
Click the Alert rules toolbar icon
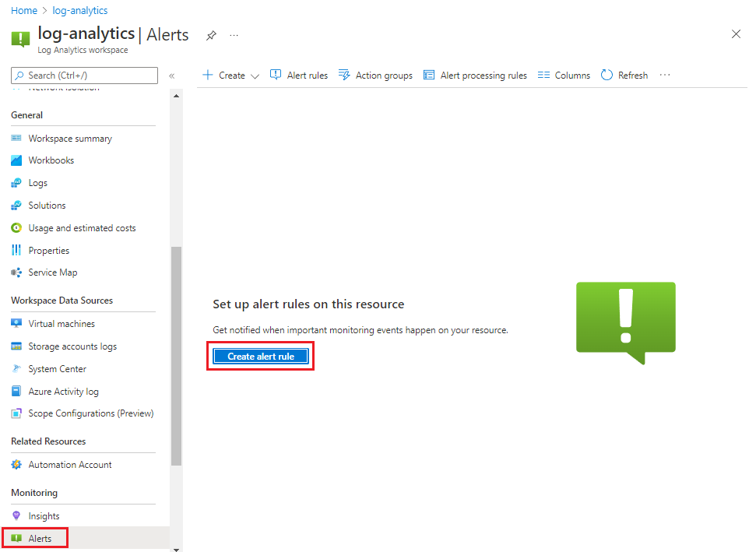[276, 75]
